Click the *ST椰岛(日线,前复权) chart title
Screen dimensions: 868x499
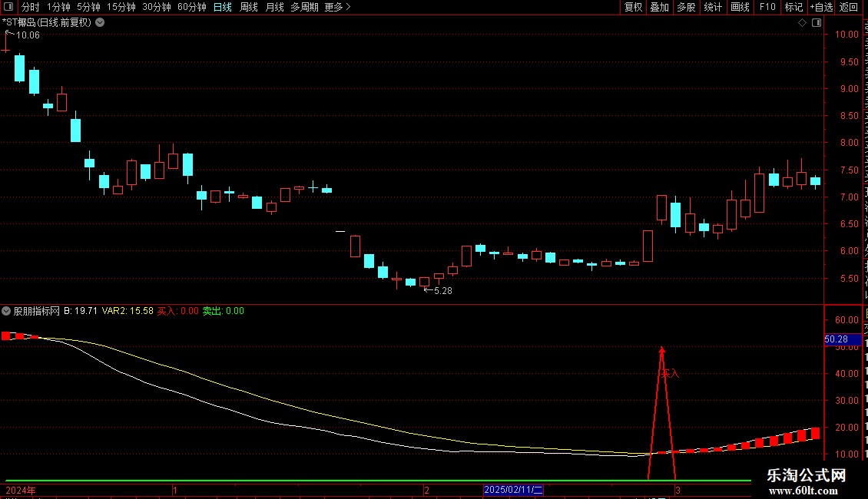click(x=47, y=23)
